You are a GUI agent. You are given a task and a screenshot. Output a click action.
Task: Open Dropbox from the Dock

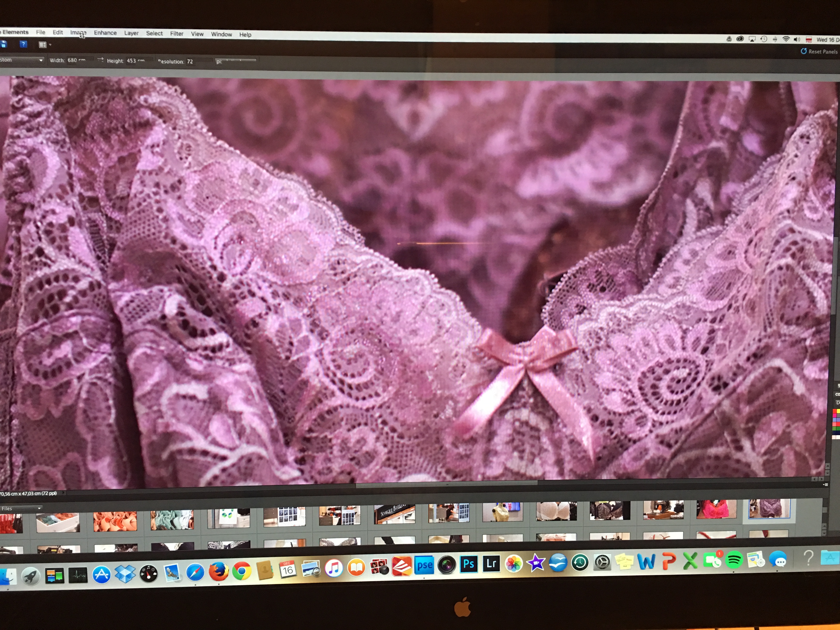tap(125, 574)
